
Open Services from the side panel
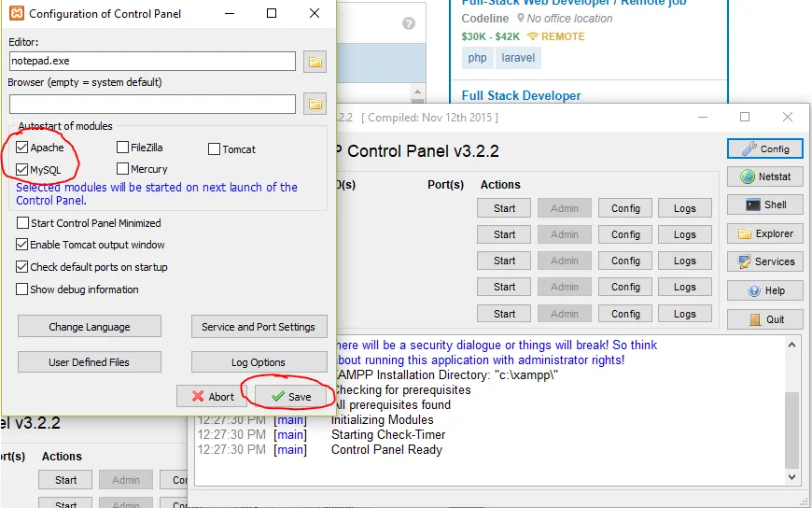tap(765, 261)
